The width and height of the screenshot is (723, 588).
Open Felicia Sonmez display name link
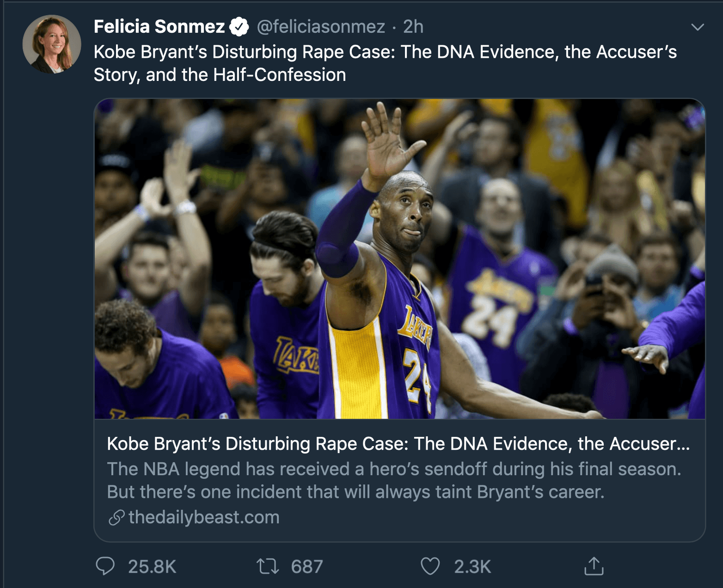tap(159, 27)
